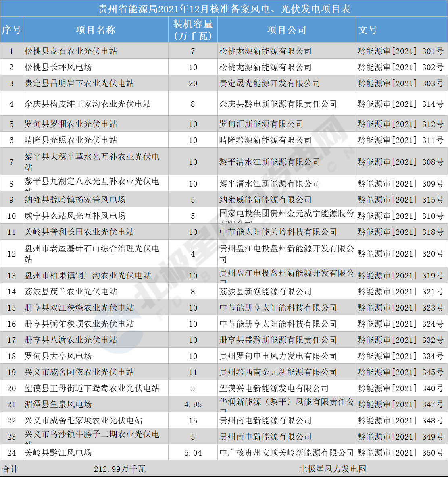Screen dimensions: 448x477
Task: Click document number '黔能源审[2021] 303号'
Action: 400,83
